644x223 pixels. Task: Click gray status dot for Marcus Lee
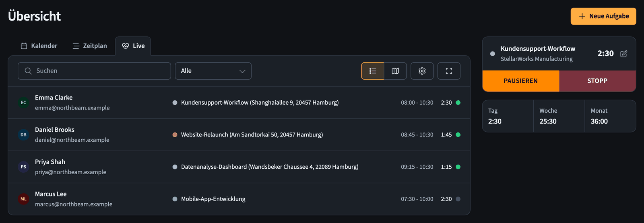coord(458,199)
